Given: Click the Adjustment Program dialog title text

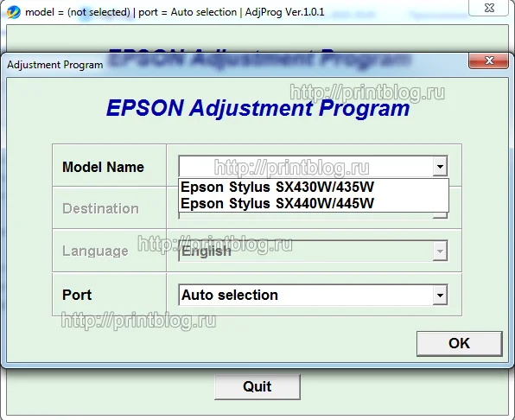Looking at the screenshot, I should (x=54, y=65).
